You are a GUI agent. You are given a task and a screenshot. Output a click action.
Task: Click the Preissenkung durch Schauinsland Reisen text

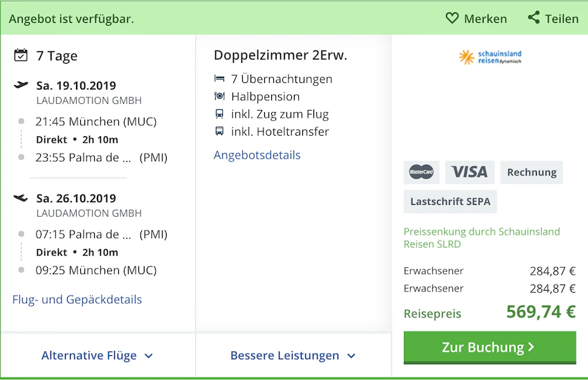(x=482, y=238)
